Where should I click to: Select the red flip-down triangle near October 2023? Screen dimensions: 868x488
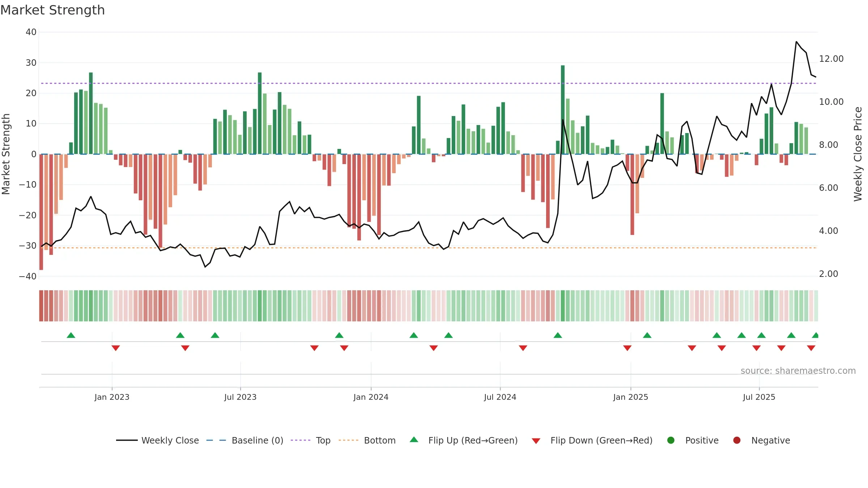[x=314, y=348]
